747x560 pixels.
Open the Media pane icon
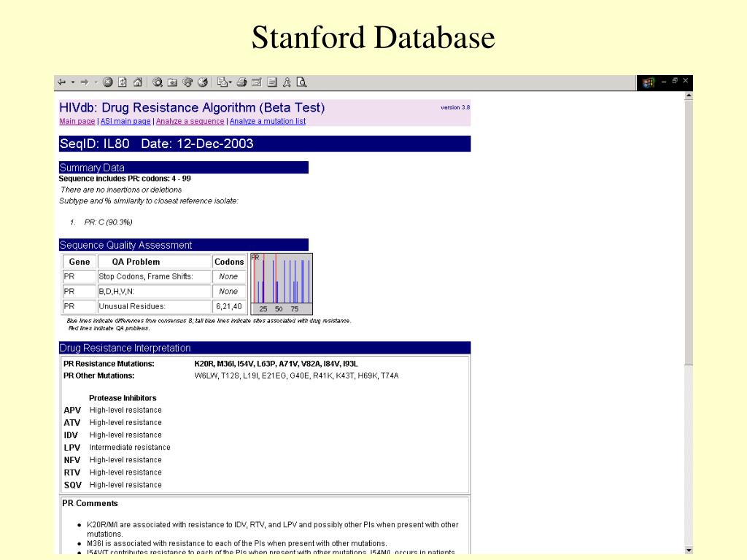[187, 82]
